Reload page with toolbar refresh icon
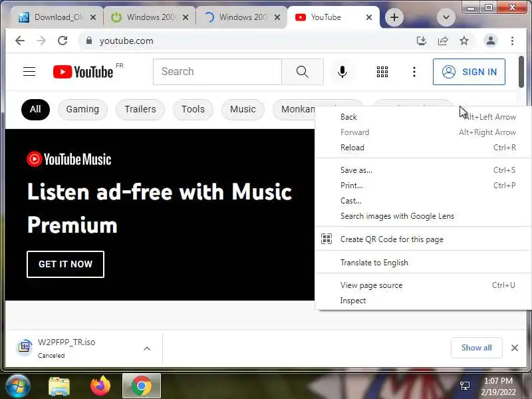 pos(63,41)
